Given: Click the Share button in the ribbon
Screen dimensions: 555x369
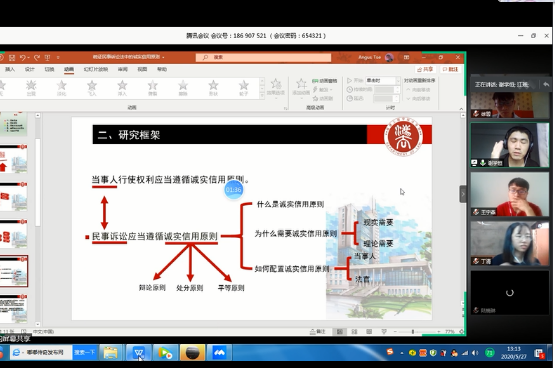Looking at the screenshot, I should pos(425,69).
